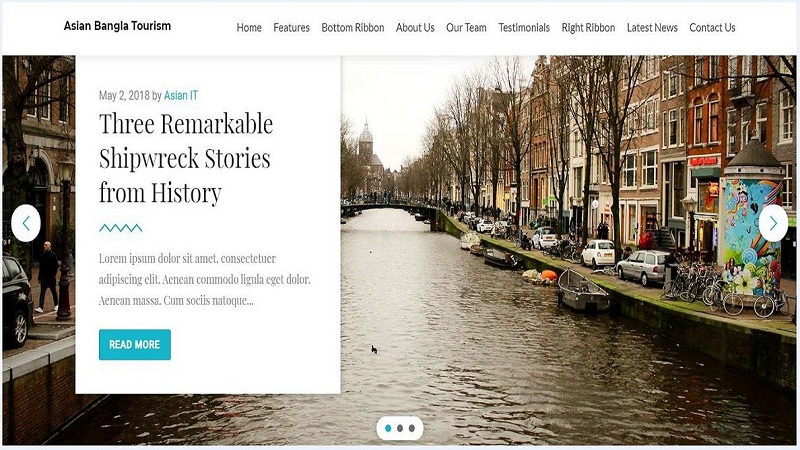The image size is (800, 450).
Task: Open the Asian IT author link
Action: [181, 95]
